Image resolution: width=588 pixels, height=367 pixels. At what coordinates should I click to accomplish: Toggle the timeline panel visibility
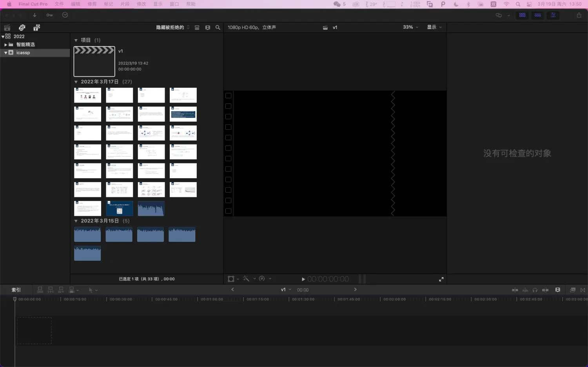click(537, 15)
